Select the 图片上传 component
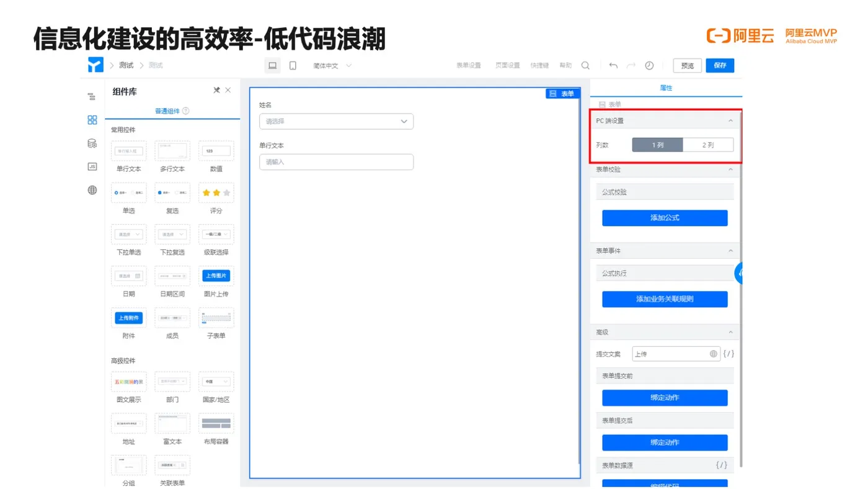The height and width of the screenshot is (489, 868). click(216, 282)
